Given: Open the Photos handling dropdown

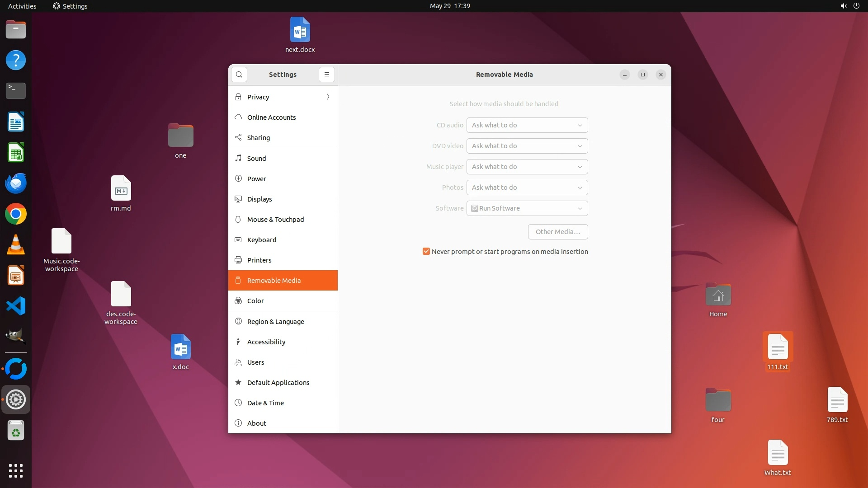Looking at the screenshot, I should (527, 188).
